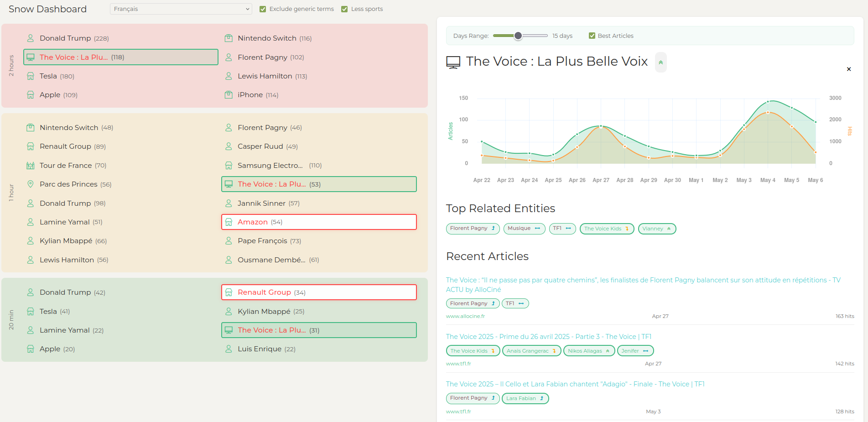Click the May 4 peak point on chart

point(768,101)
